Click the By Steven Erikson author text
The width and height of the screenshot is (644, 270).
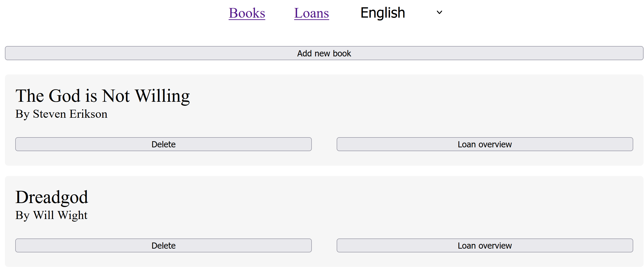[x=61, y=114]
